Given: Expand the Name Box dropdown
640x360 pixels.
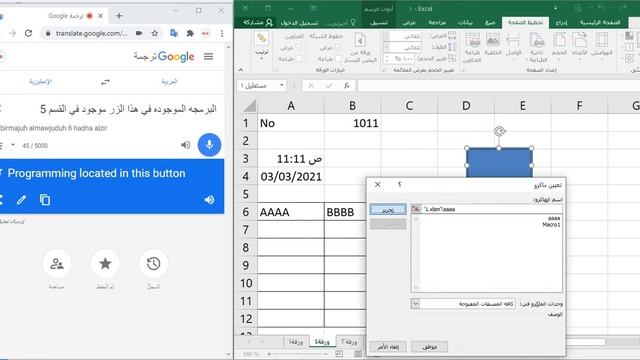Looking at the screenshot, I should 282,85.
